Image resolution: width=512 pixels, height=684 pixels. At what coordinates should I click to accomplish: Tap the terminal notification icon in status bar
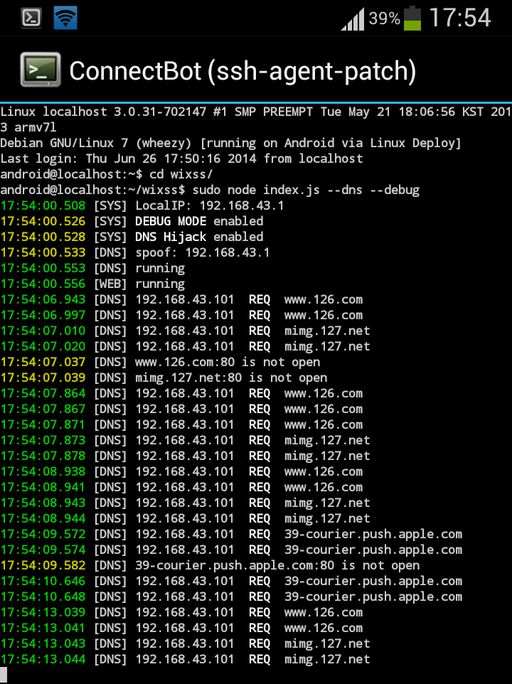(31, 18)
